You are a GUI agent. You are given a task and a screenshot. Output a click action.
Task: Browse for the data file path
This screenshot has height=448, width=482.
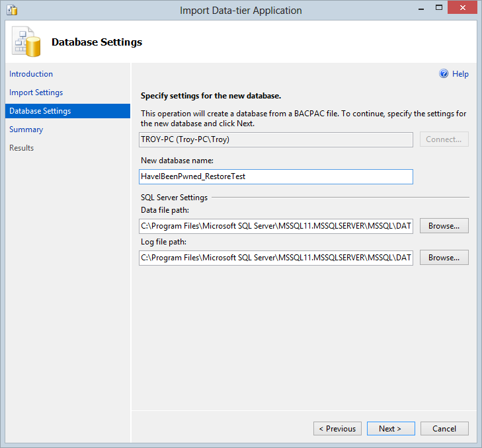tap(444, 226)
